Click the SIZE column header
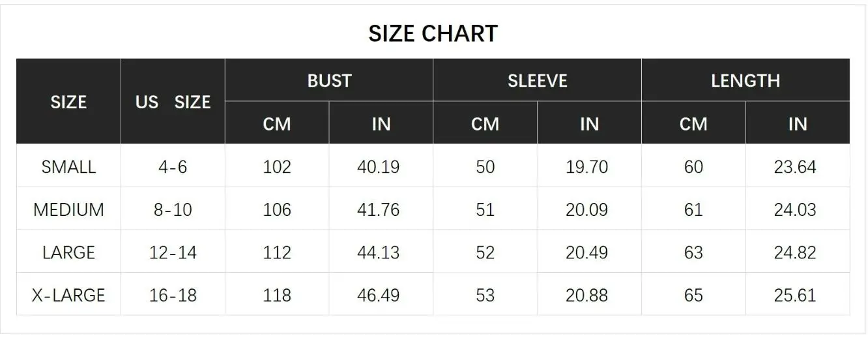This screenshot has width=868, height=338. [68, 102]
